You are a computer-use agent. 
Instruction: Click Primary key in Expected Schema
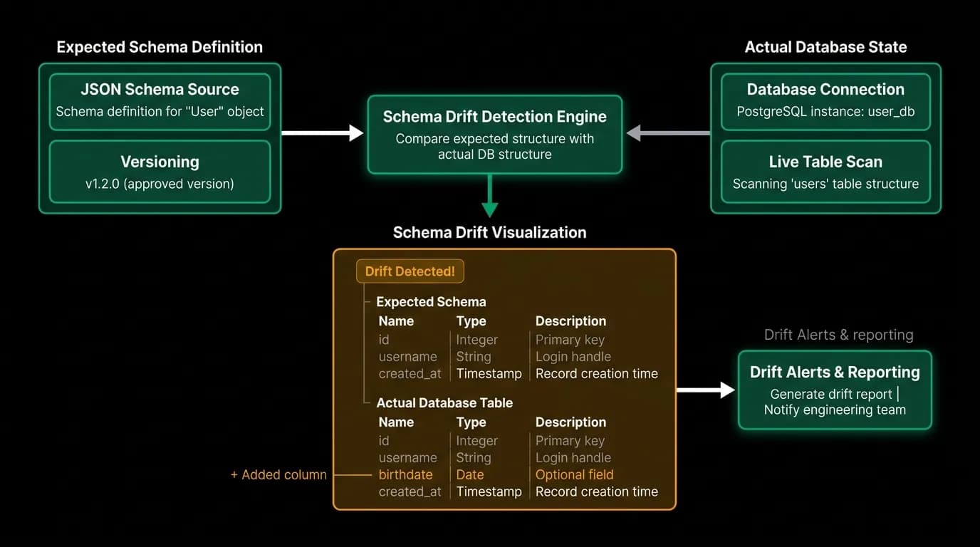click(x=570, y=340)
